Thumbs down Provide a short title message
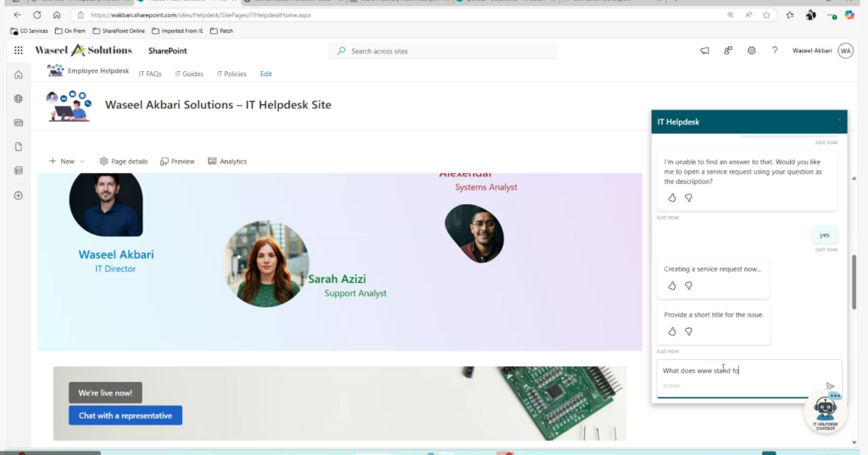Screen dimensions: 868x455 688,331
